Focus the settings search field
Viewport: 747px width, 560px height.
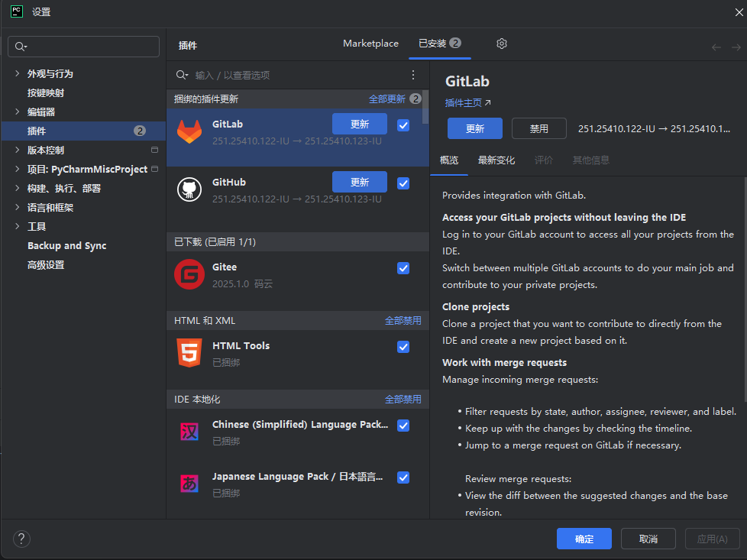[x=84, y=47]
